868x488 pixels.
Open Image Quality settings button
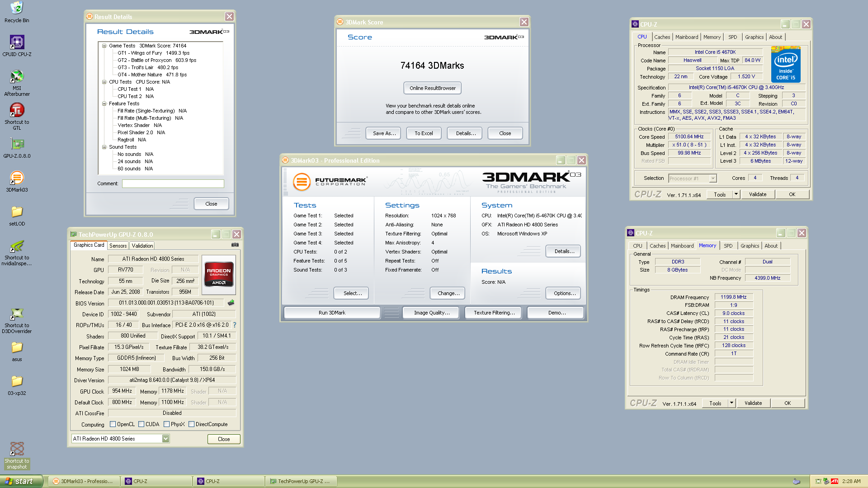click(x=431, y=313)
